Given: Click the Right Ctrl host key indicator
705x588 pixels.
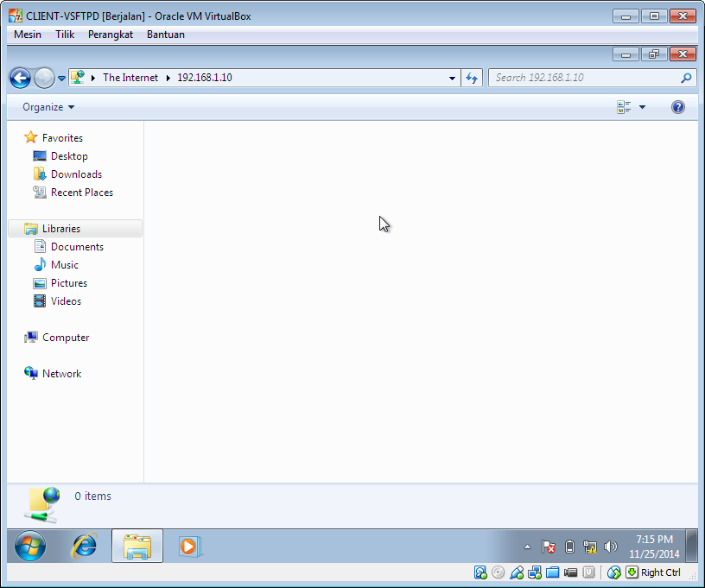Looking at the screenshot, I should point(660,572).
